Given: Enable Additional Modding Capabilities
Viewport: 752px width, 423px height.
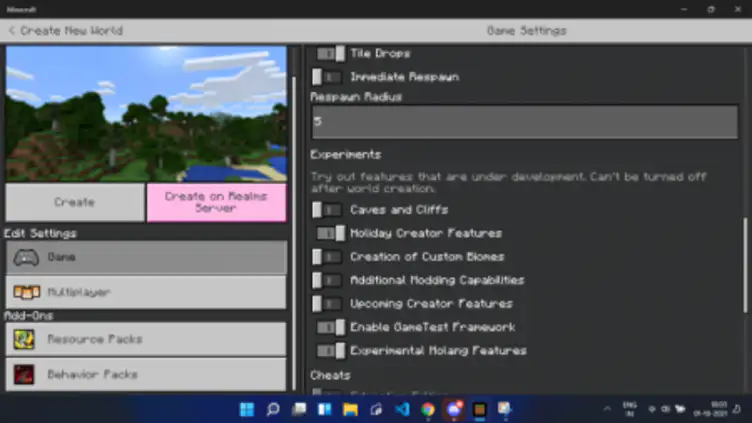Looking at the screenshot, I should pos(327,280).
